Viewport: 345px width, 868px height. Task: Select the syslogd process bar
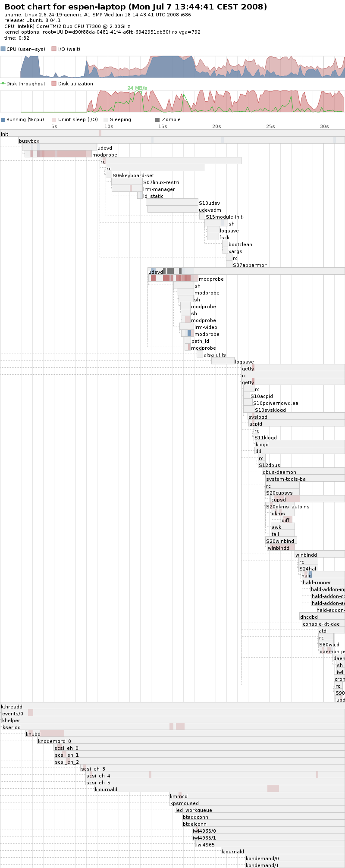click(x=296, y=416)
